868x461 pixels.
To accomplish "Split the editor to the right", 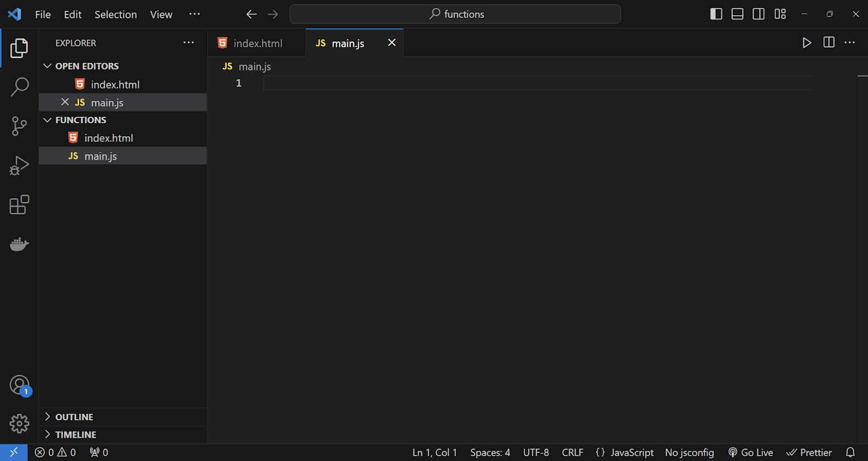I will pyautogui.click(x=828, y=42).
